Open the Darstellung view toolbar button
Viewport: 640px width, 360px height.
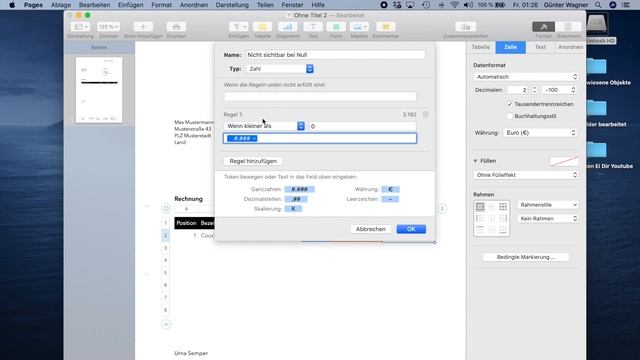click(80, 27)
